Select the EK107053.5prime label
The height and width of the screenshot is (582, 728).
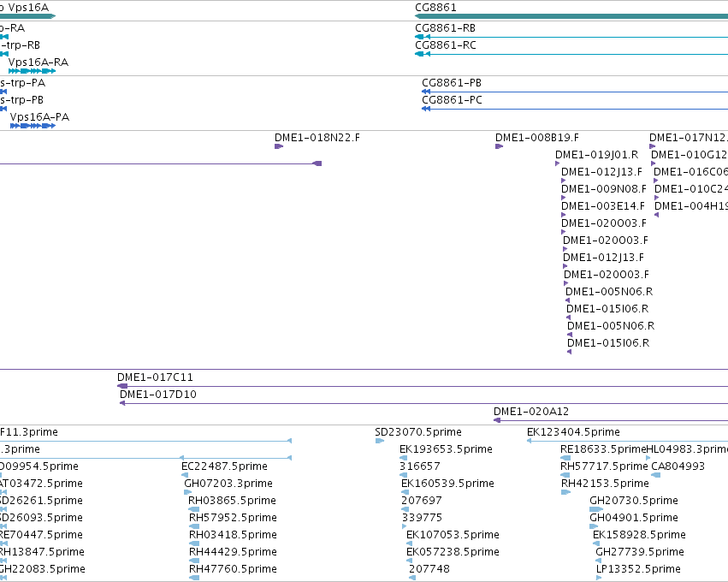click(x=453, y=535)
